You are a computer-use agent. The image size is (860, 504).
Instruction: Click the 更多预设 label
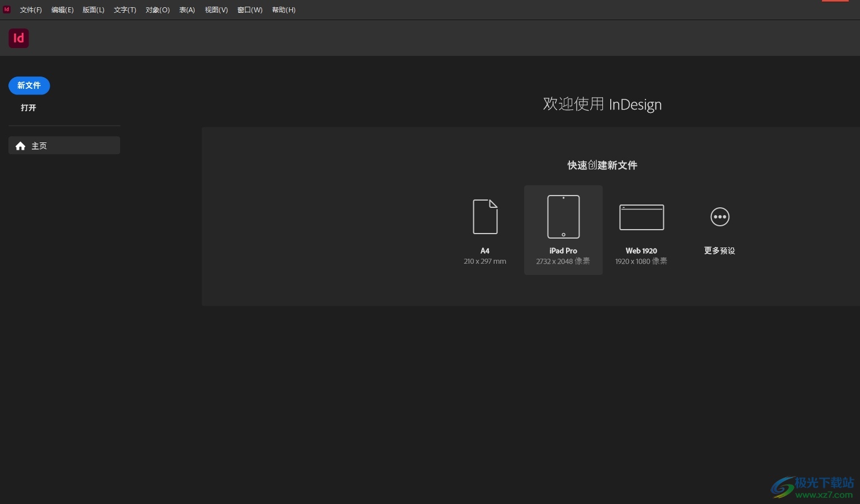tap(720, 251)
